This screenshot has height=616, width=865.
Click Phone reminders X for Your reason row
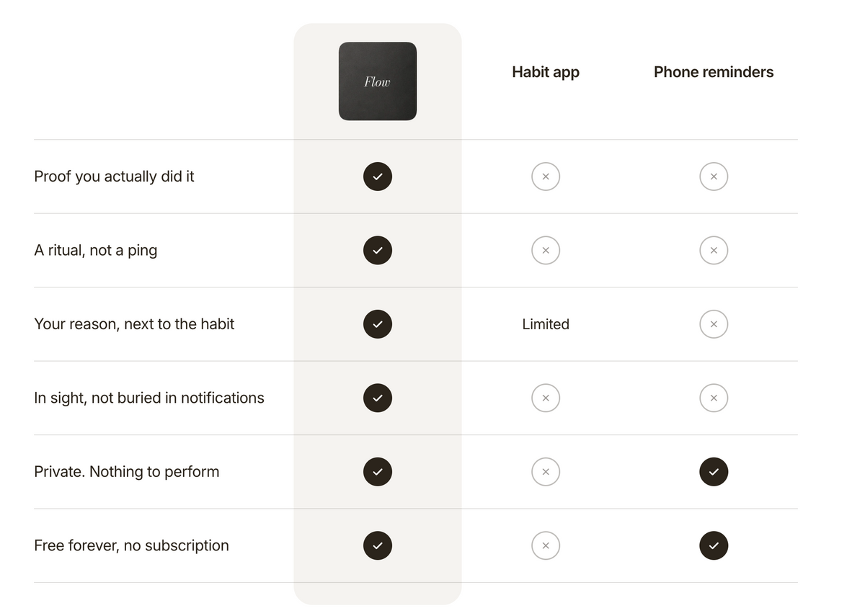coord(714,324)
